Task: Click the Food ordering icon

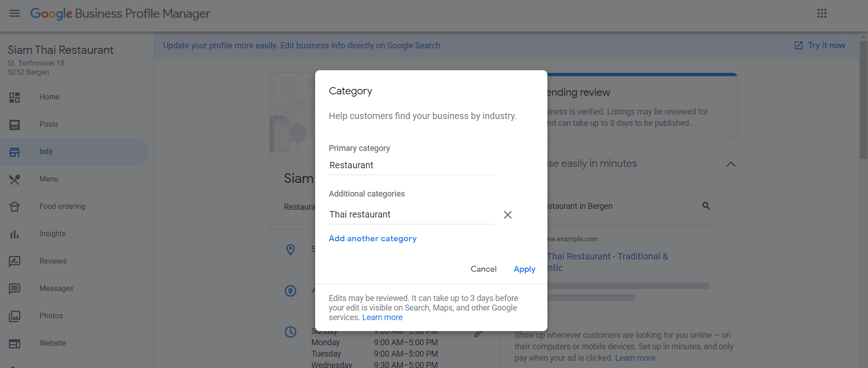Action: coord(15,207)
